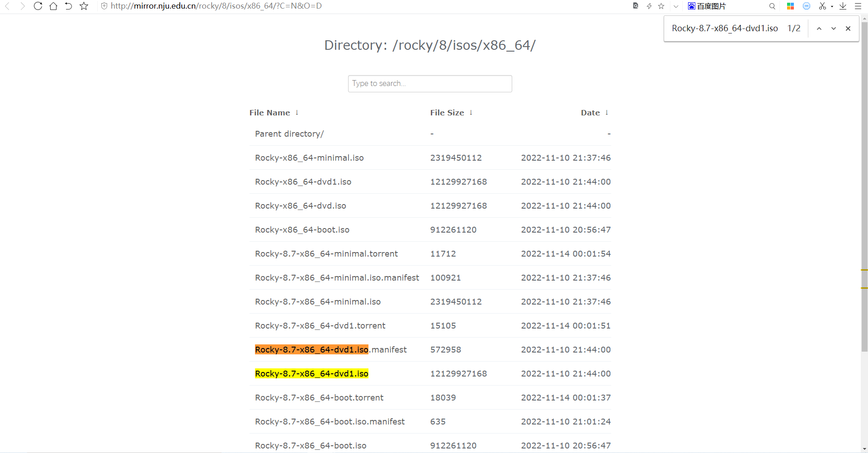
Task: Open reader mode icon in address bar
Action: [x=636, y=6]
